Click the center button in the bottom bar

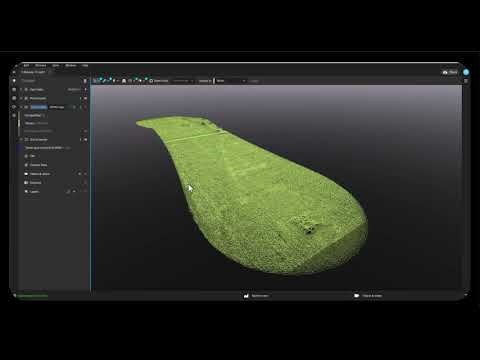[256, 296]
